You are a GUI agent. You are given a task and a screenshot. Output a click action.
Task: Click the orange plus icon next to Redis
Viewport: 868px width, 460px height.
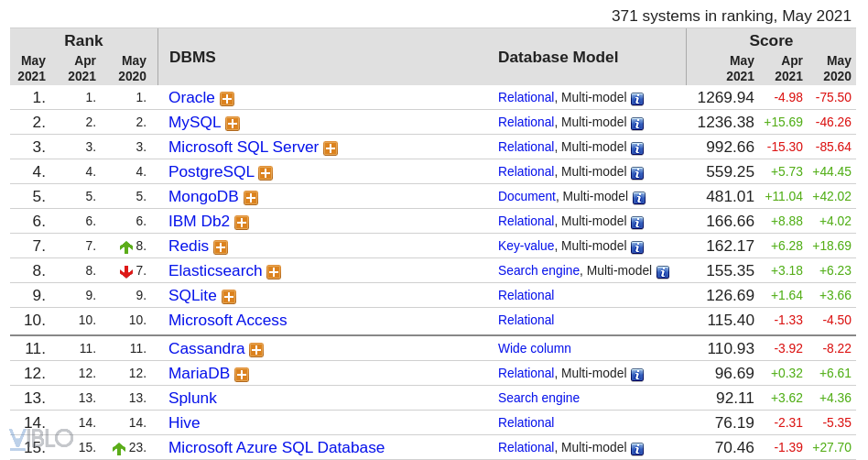(221, 247)
